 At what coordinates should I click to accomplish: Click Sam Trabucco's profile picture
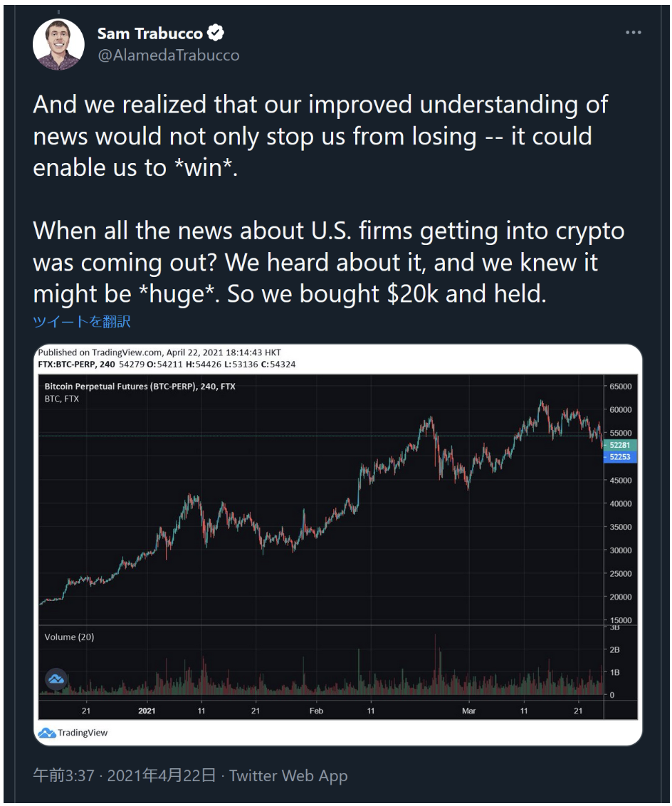pyautogui.click(x=61, y=42)
